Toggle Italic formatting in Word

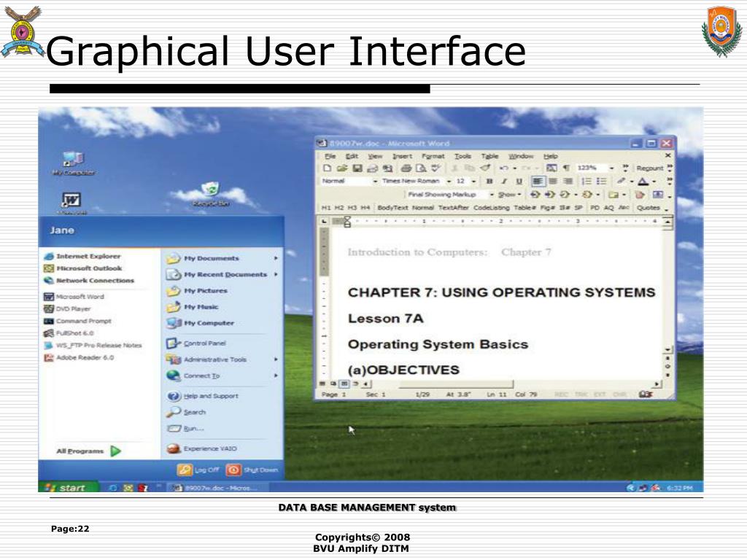(x=504, y=182)
